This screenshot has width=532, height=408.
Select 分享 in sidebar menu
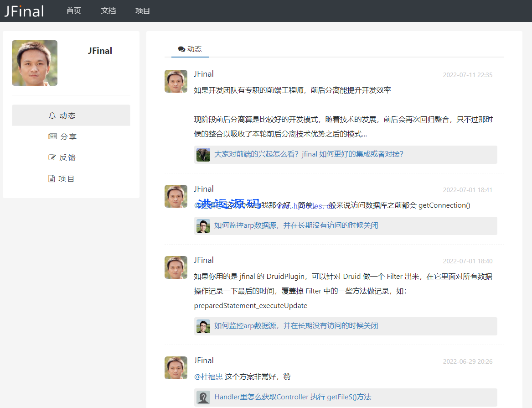[x=68, y=136]
